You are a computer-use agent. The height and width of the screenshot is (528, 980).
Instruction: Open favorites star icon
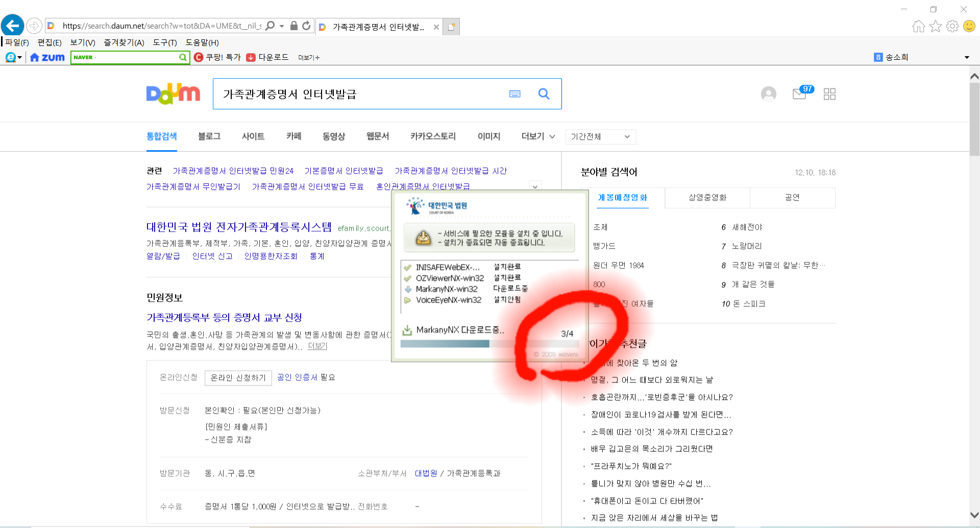click(x=935, y=26)
